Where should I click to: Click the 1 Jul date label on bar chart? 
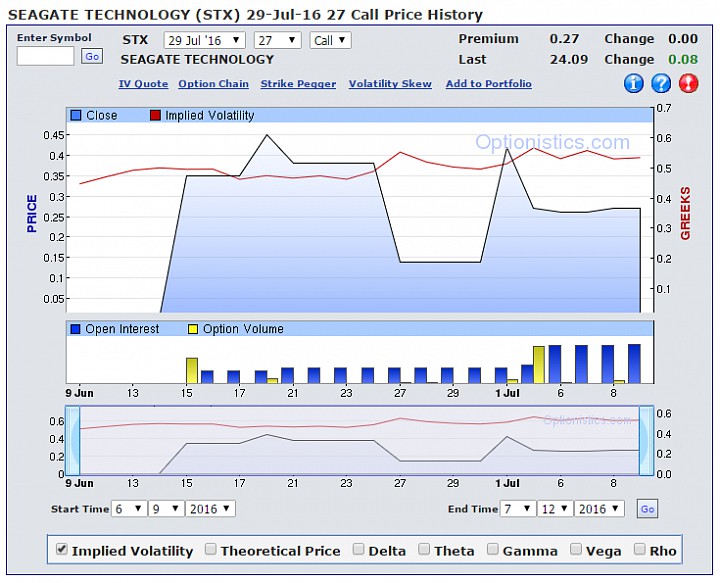[507, 393]
